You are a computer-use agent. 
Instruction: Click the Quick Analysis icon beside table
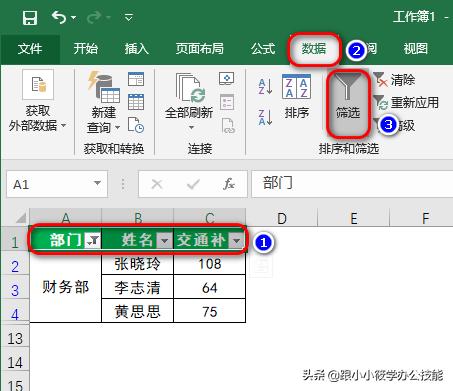coord(262,266)
